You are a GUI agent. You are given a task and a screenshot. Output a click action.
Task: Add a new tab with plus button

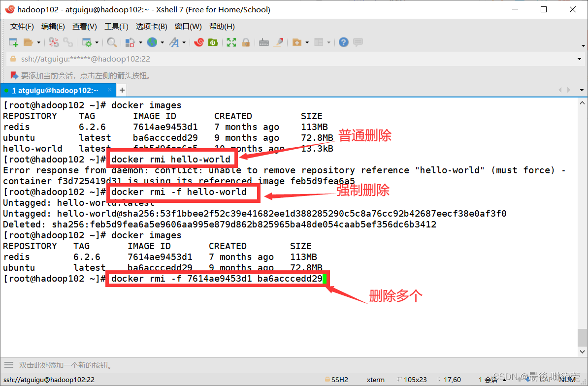click(x=122, y=90)
